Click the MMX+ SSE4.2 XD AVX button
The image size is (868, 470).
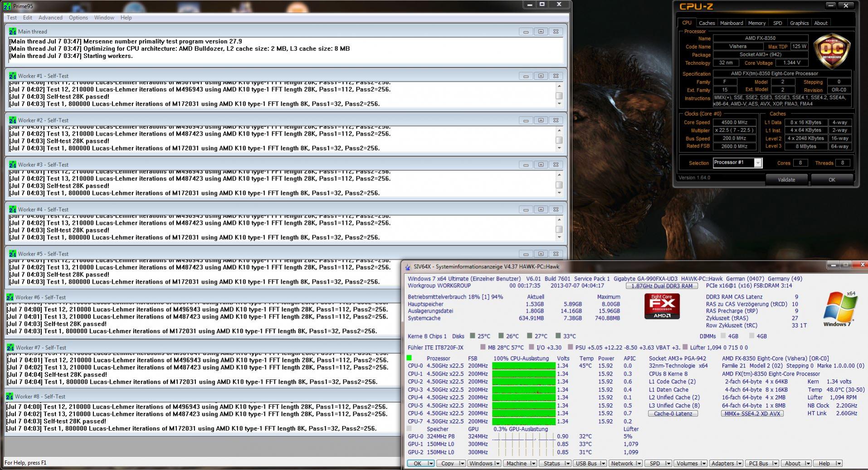[752, 413]
